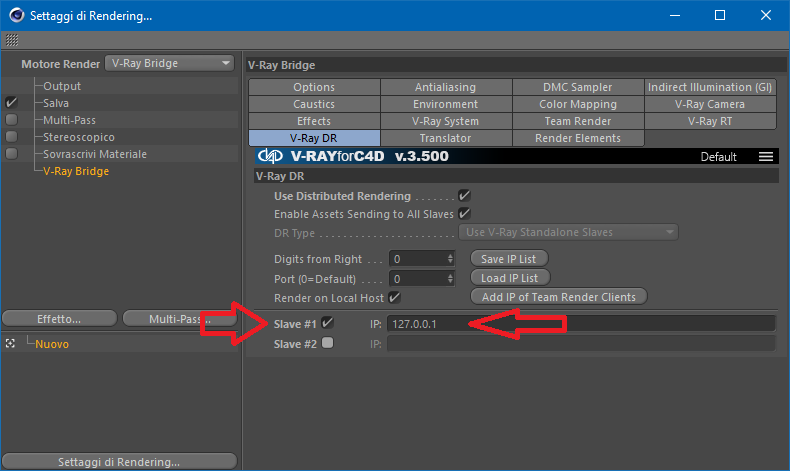The height and width of the screenshot is (471, 790).
Task: Toggle Enable Assets Sending to All Slaves
Action: [464, 214]
